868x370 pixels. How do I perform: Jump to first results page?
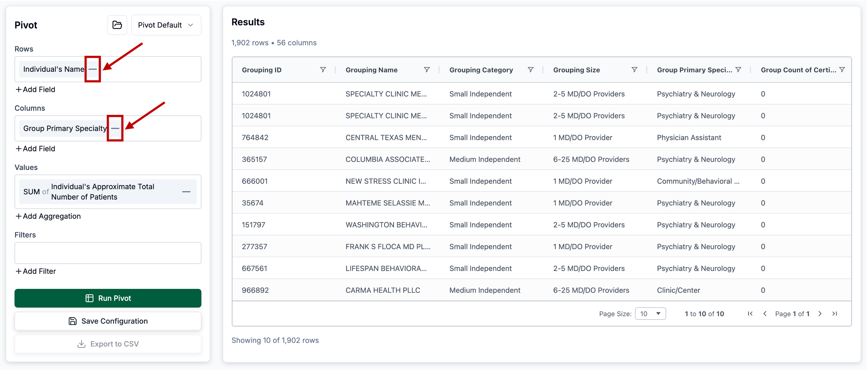[750, 314]
